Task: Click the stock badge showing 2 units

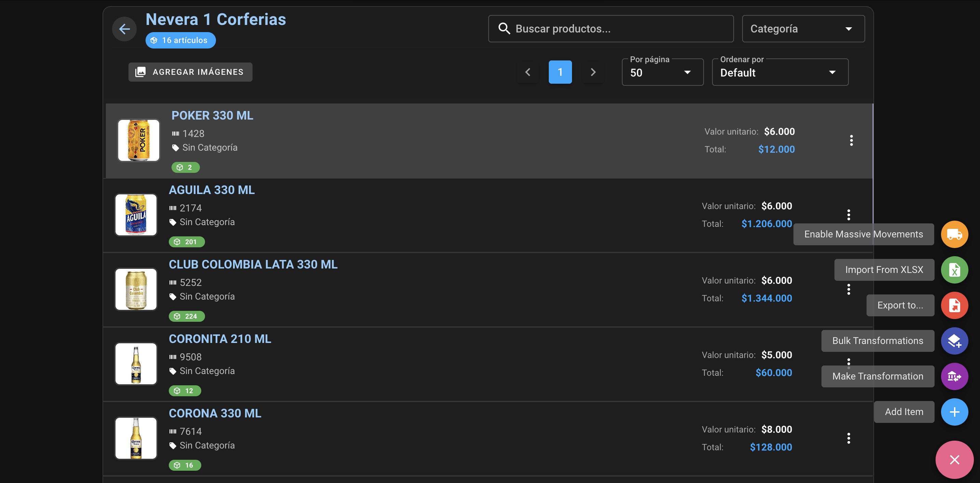Action: [185, 167]
